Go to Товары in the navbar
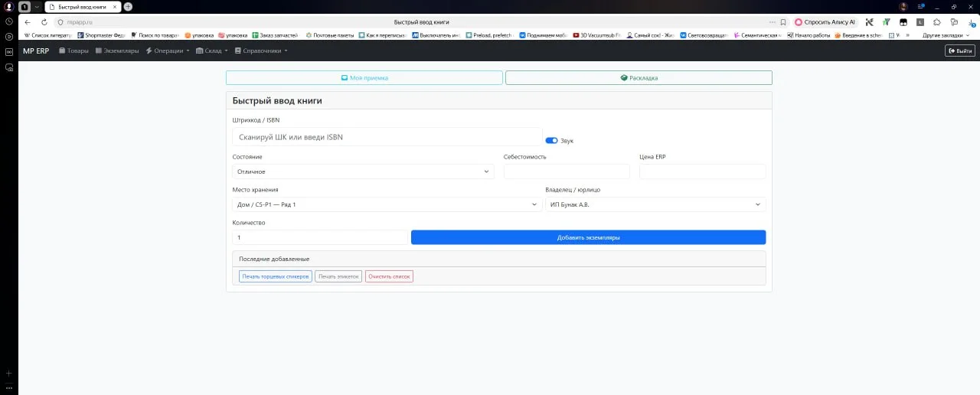The image size is (980, 395). tap(73, 51)
